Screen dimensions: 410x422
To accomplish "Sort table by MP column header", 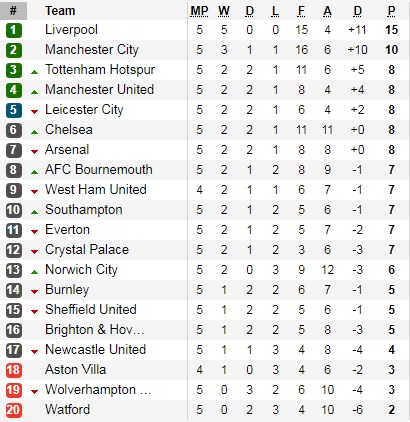I will coord(199,11).
